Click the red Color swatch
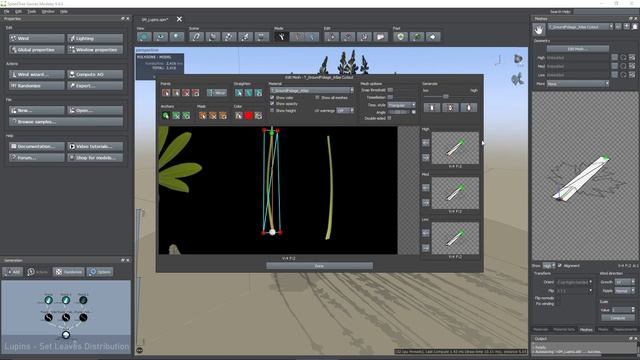640x360 pixels. tap(248, 116)
